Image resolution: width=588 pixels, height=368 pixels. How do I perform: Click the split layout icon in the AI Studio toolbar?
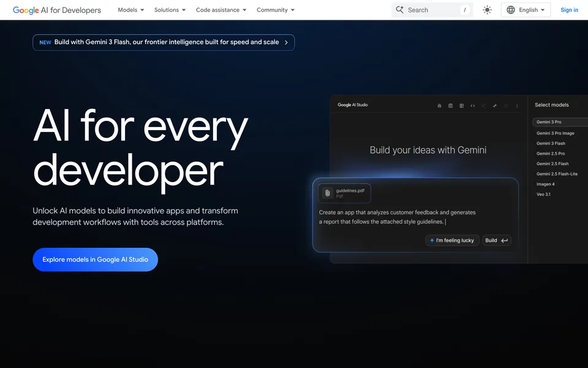pyautogui.click(x=461, y=105)
